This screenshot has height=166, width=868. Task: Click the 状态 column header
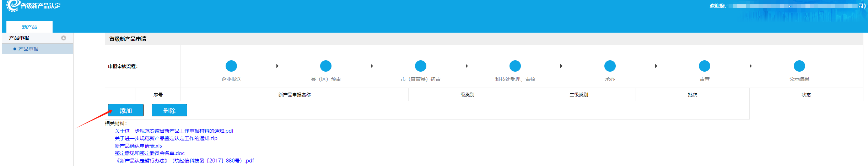806,95
